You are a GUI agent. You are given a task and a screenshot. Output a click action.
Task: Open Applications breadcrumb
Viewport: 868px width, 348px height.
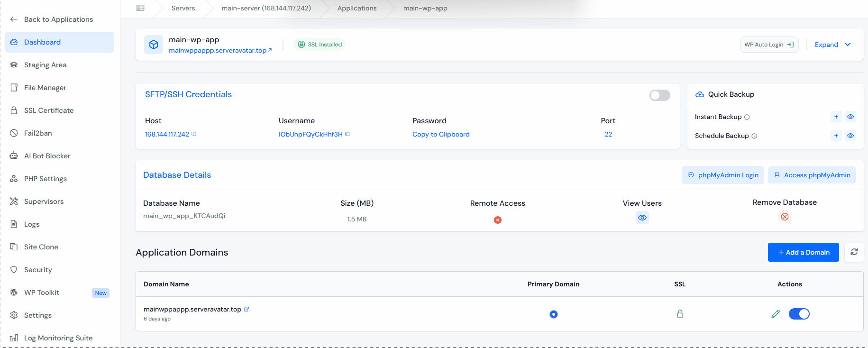[x=357, y=8]
